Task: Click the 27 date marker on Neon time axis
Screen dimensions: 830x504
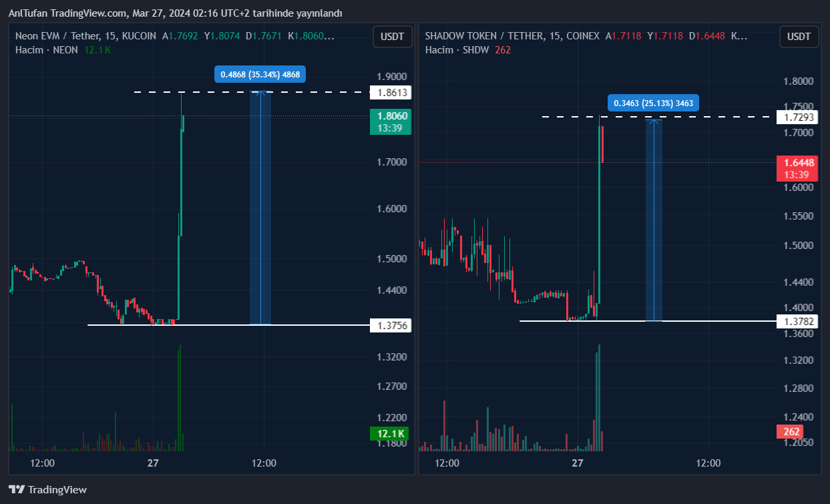Action: (153, 463)
